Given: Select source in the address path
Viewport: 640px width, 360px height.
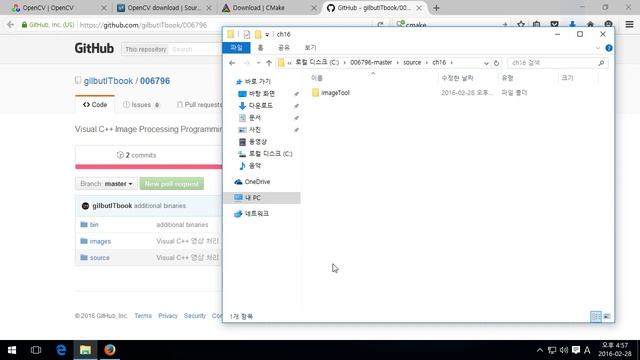Looking at the screenshot, I should tap(412, 62).
